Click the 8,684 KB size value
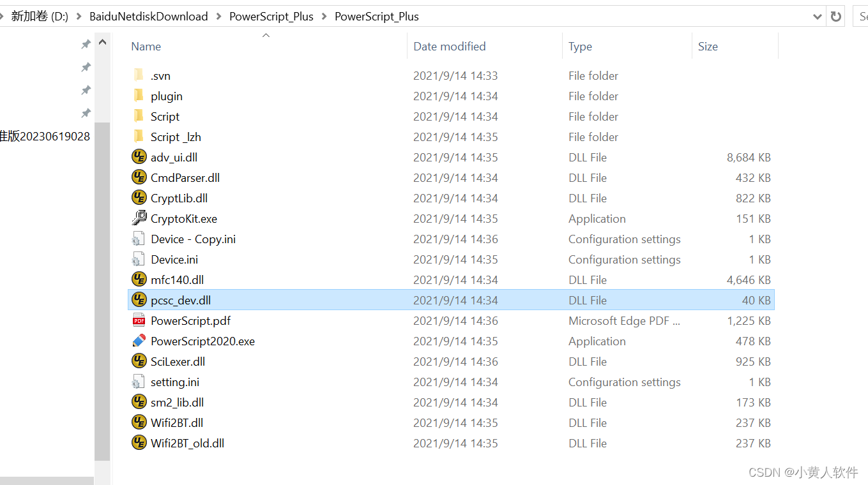Viewport: 868px width, 485px height. (749, 158)
